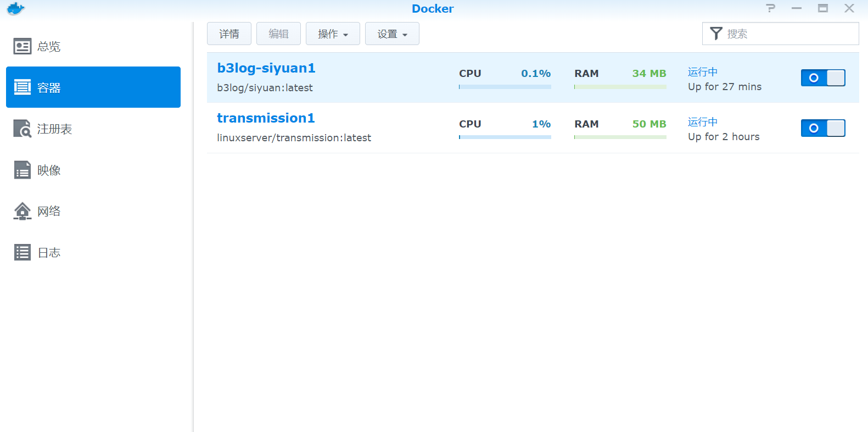Expand the 设置 settings dropdown

coord(392,34)
